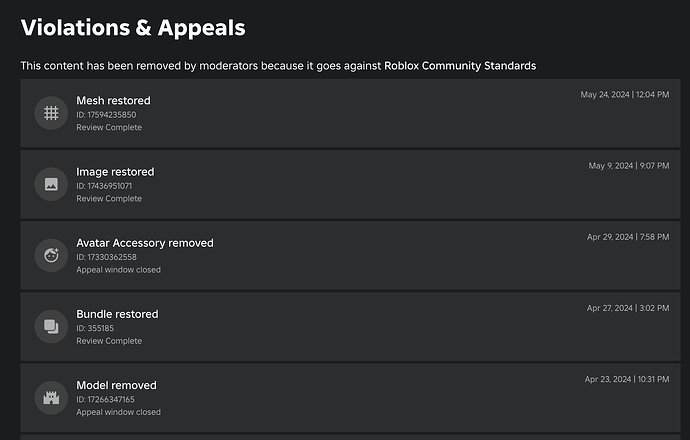Open the Model removed entry
Image resolution: width=690 pixels, height=440 pixels.
(350, 398)
